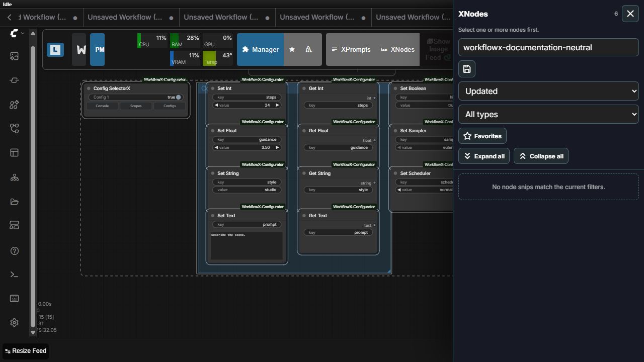Viewport: 644px width, 362px height.
Task: Click Expand all in XNodes panel
Action: pos(484,156)
